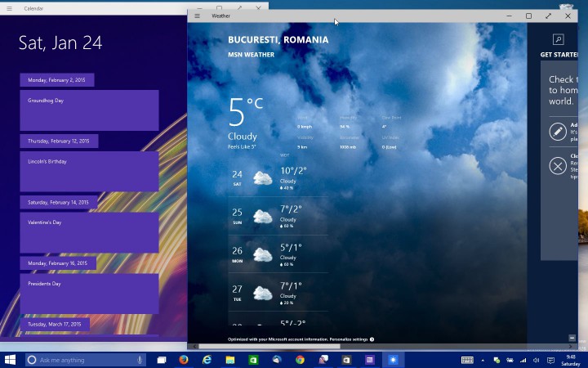This screenshot has width=588, height=368.
Task: Click the BUCURESTI, ROMANIA location title
Action: 278,40
